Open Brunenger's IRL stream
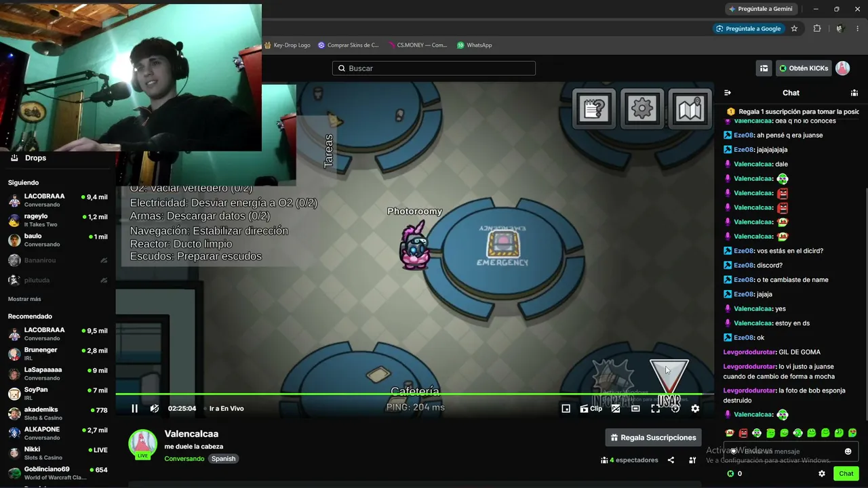868x488 pixels. pyautogui.click(x=58, y=354)
